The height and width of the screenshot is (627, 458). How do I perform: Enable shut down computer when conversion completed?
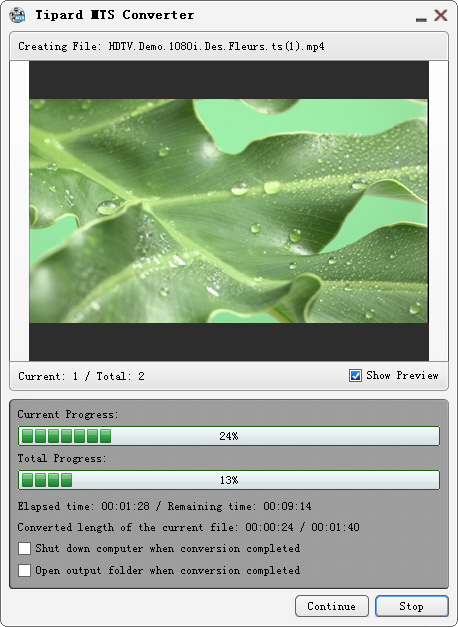coord(24,548)
